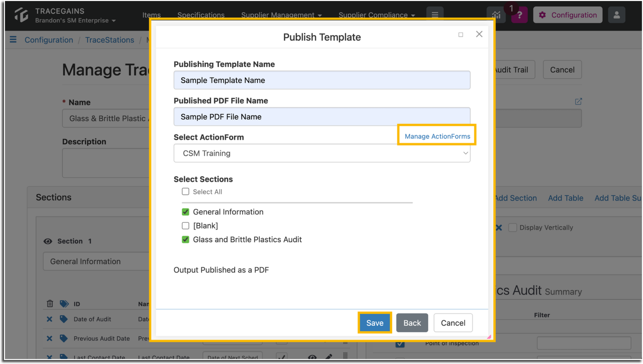643x364 pixels.
Task: Click the blue X beside Display Vertically
Action: (x=499, y=227)
